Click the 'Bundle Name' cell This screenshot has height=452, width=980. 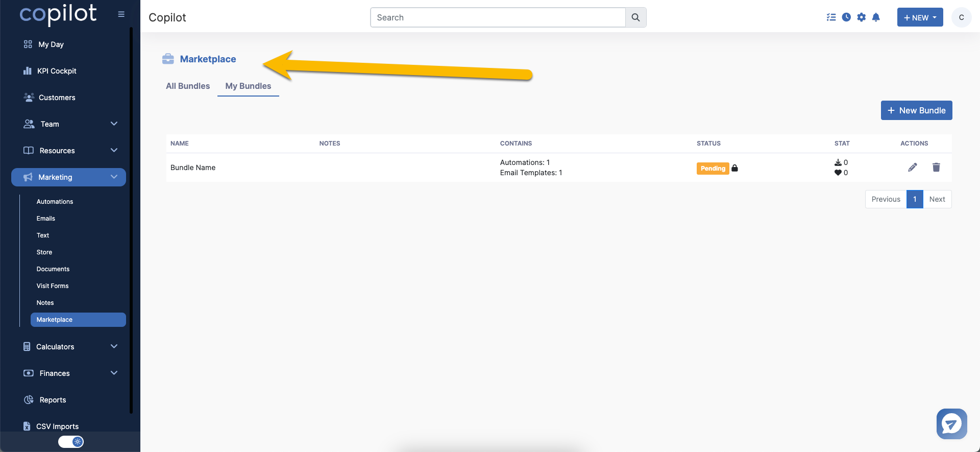pyautogui.click(x=193, y=168)
